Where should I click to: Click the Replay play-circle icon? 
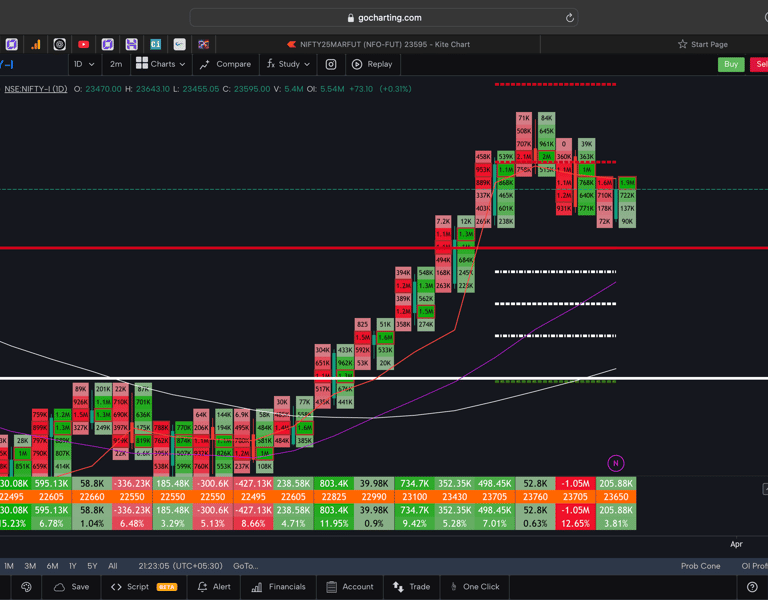(357, 64)
